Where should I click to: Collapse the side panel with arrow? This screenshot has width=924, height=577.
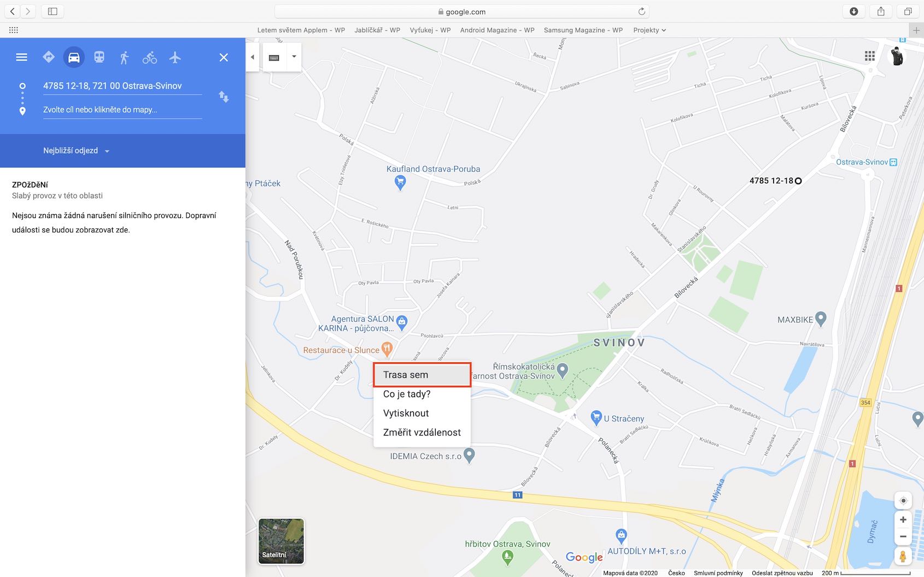pyautogui.click(x=252, y=57)
